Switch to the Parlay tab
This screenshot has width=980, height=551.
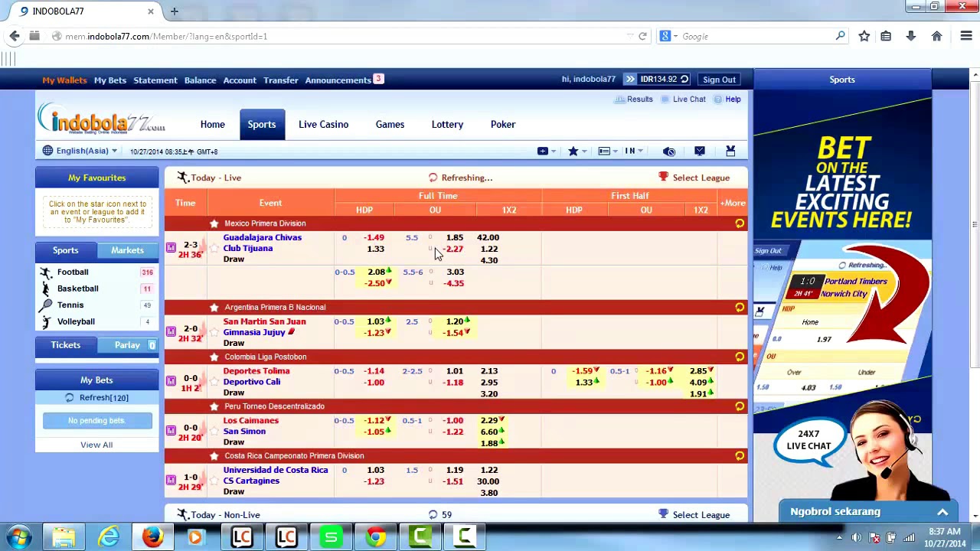tap(127, 345)
